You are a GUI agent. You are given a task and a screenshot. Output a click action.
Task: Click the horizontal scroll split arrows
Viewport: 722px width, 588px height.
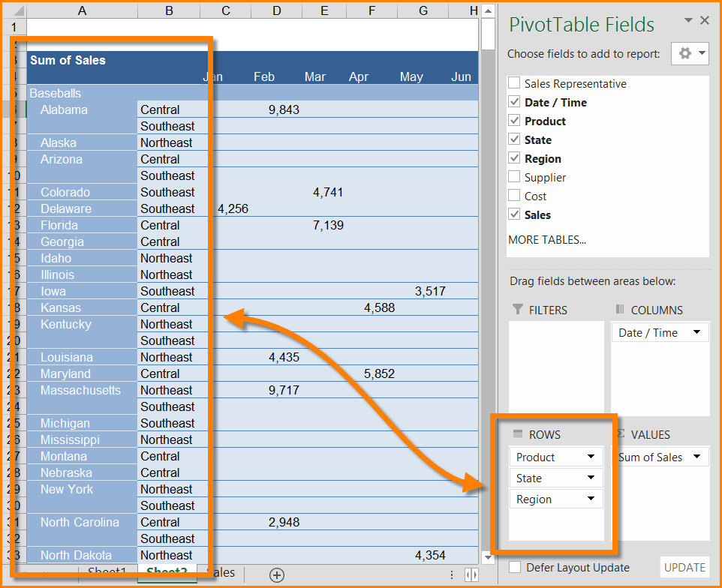point(471,574)
